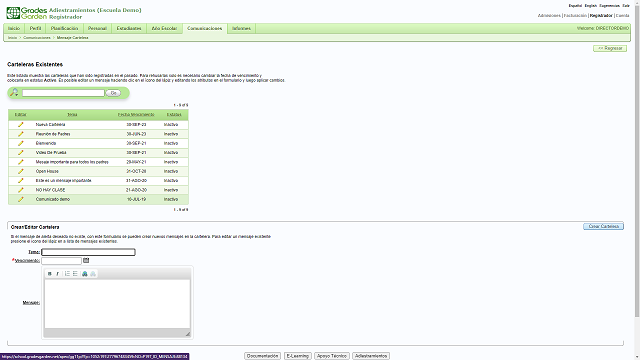Click the search magnifier icon

tap(14, 93)
